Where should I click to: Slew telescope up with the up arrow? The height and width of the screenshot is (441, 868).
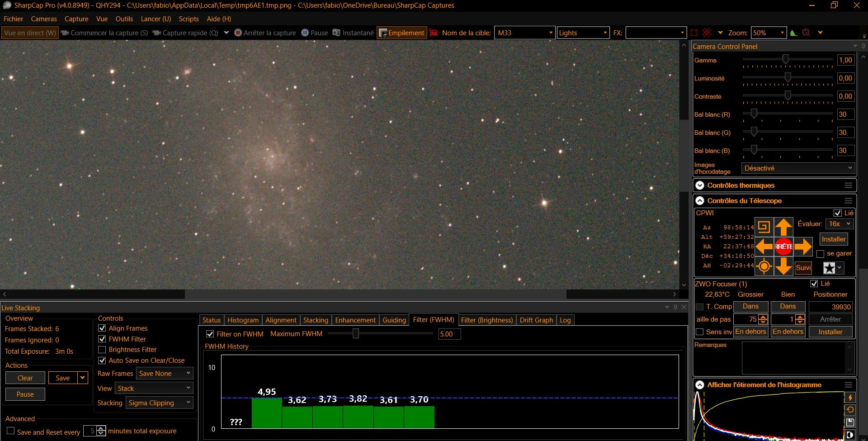click(x=783, y=227)
